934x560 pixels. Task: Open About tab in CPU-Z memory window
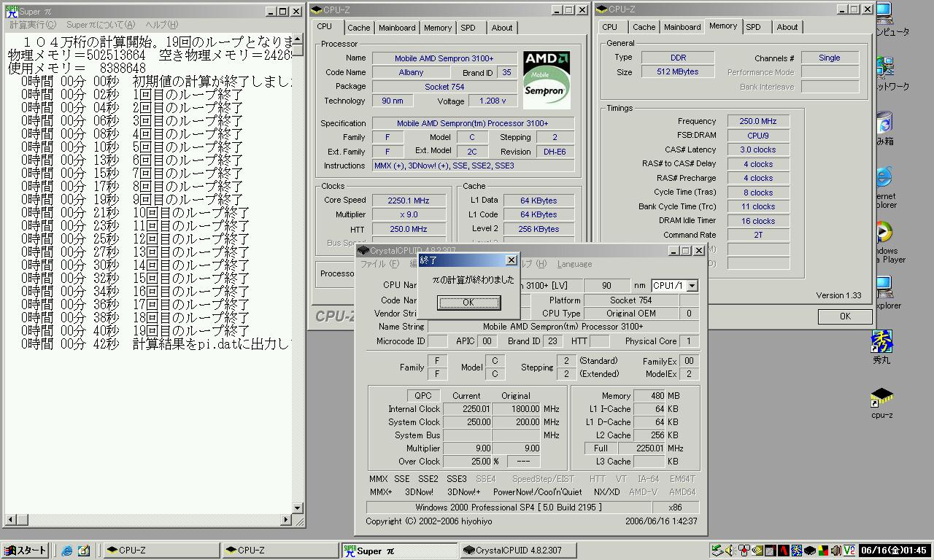coord(787,27)
